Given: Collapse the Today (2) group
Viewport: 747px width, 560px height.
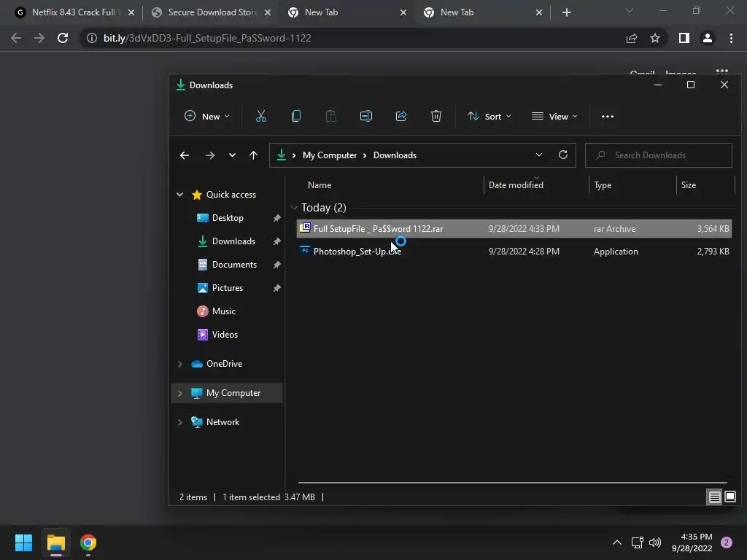Looking at the screenshot, I should 294,208.
